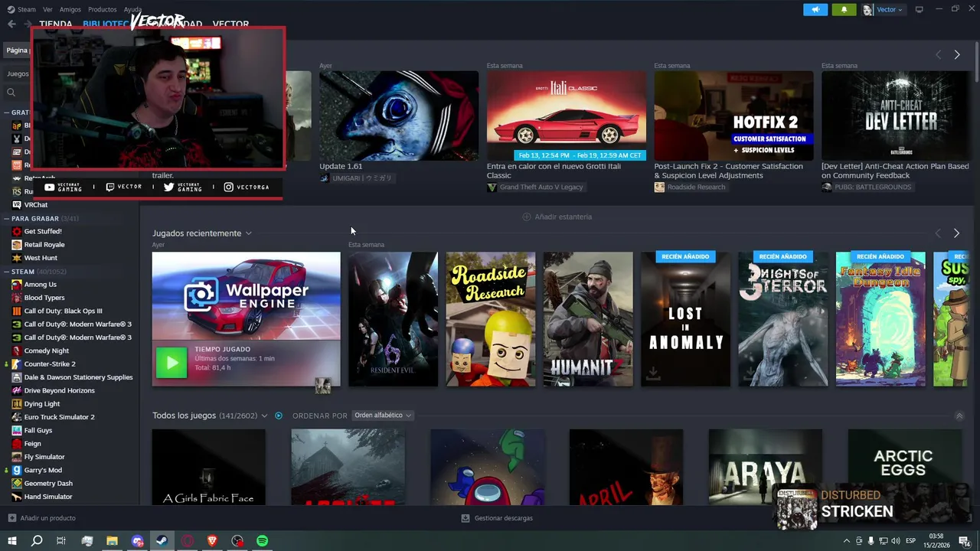Click the library search magnifier icon

(x=11, y=93)
